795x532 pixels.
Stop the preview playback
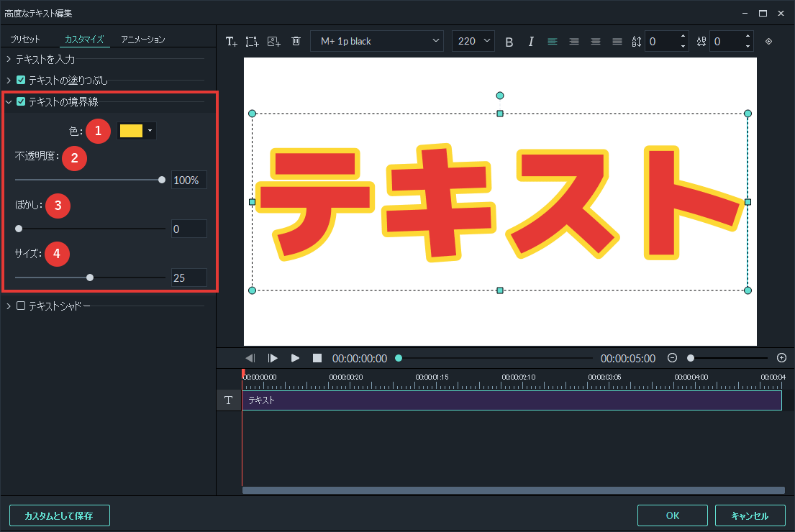317,358
